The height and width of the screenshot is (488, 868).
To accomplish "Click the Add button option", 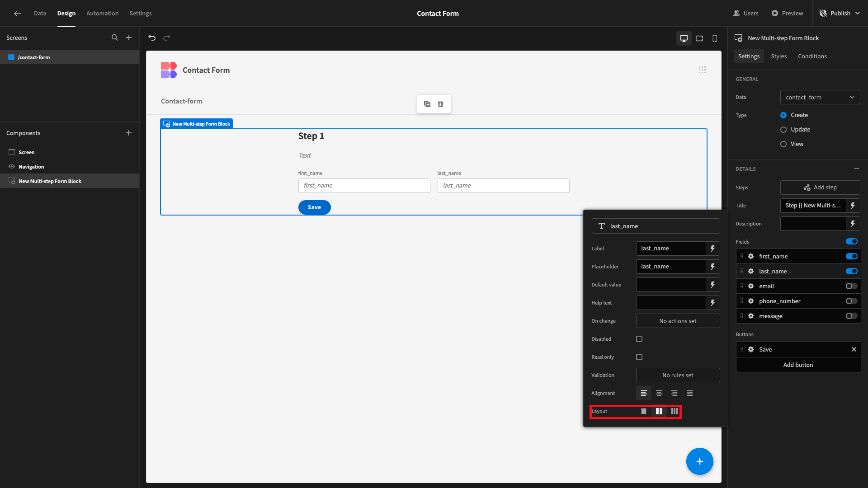I will pyautogui.click(x=798, y=365).
